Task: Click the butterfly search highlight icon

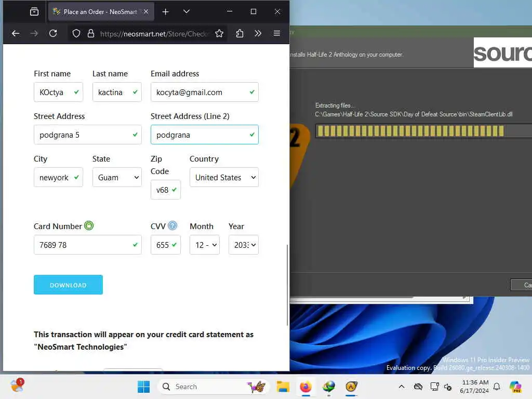Action: (x=256, y=387)
